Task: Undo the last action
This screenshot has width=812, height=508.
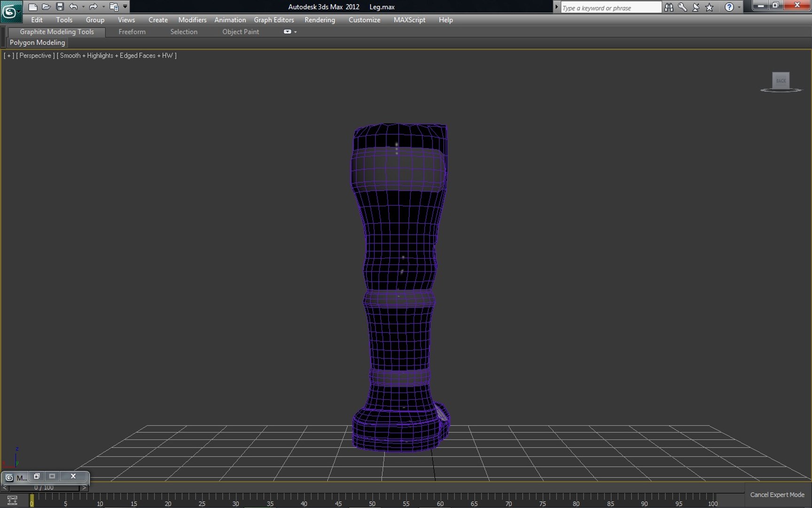Action: pos(73,7)
